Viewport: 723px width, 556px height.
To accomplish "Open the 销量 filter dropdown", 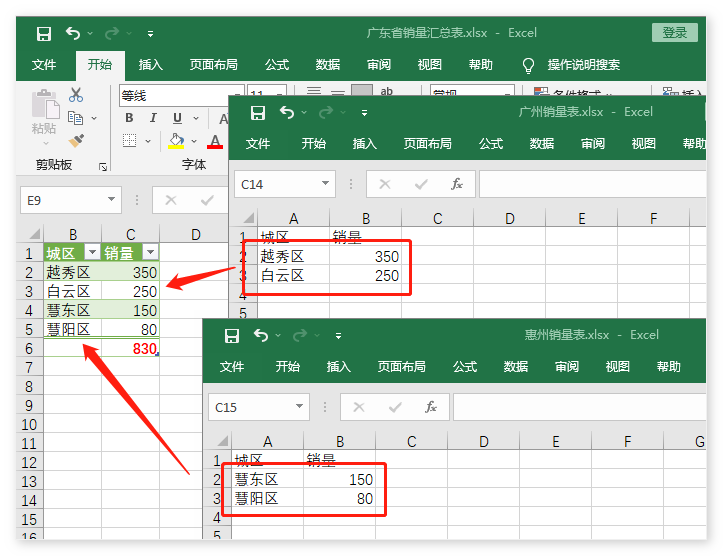I will click(150, 252).
